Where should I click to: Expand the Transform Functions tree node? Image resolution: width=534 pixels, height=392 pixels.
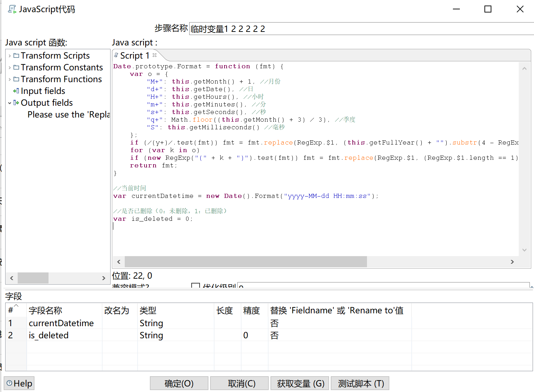10,79
